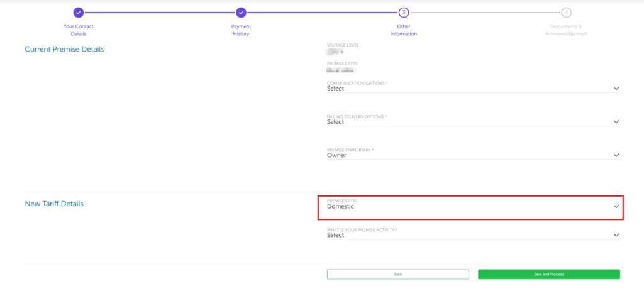This screenshot has height=291, width=644.
Task: Click the Your Contact Details step checkmark circle
Action: [x=79, y=13]
